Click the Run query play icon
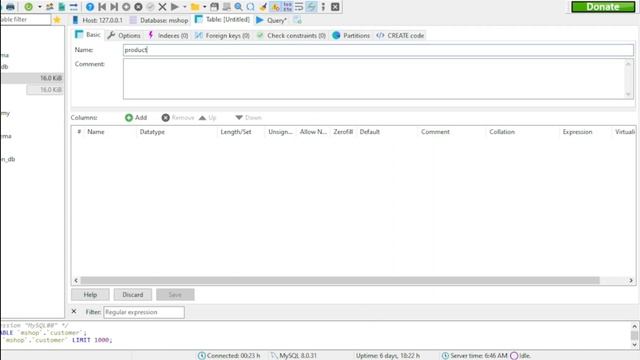The width and height of the screenshot is (640, 360). click(174, 7)
